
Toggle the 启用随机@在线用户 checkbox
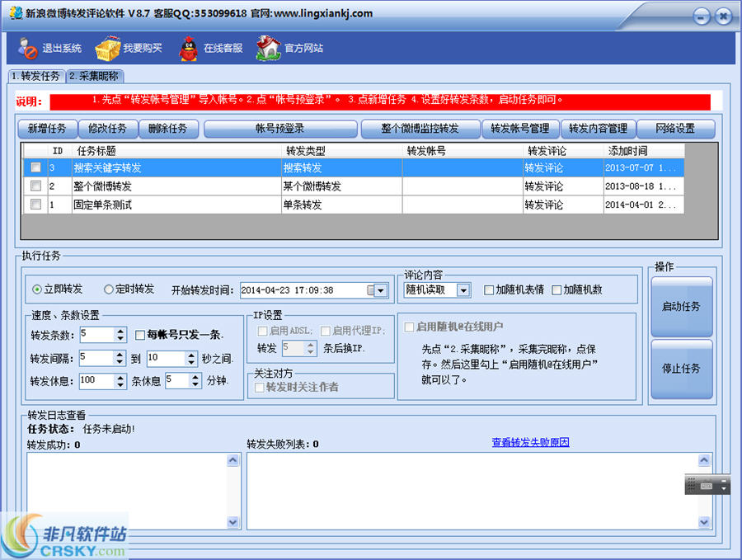coord(409,327)
